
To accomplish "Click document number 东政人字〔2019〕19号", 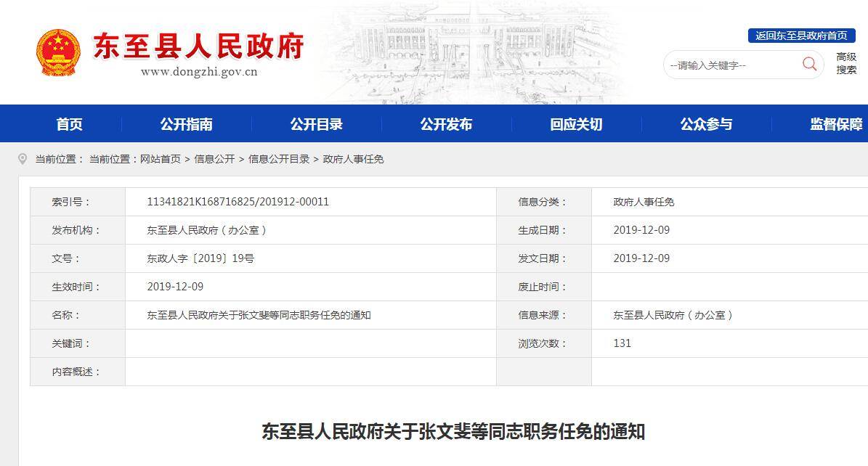I will (x=200, y=258).
